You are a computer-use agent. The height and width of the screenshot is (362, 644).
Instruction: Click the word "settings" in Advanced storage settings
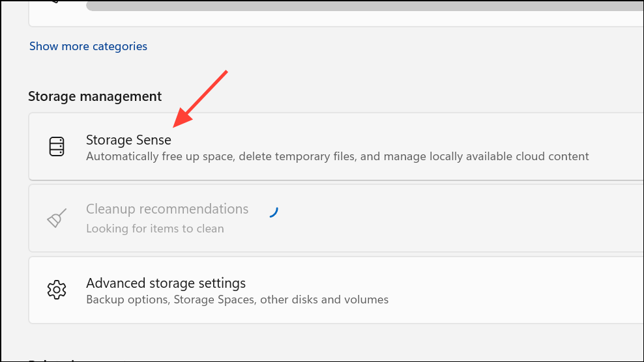click(x=222, y=283)
